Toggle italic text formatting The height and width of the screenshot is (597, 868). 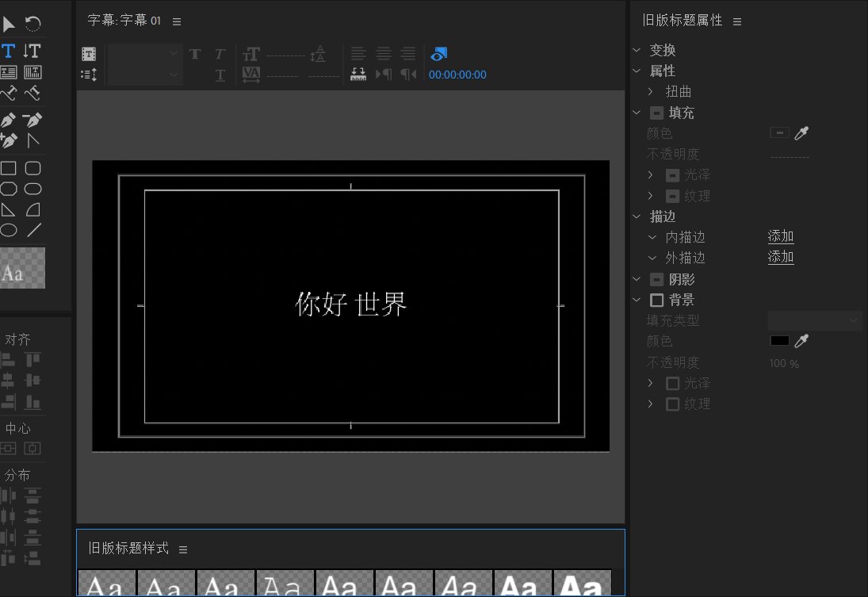[220, 54]
